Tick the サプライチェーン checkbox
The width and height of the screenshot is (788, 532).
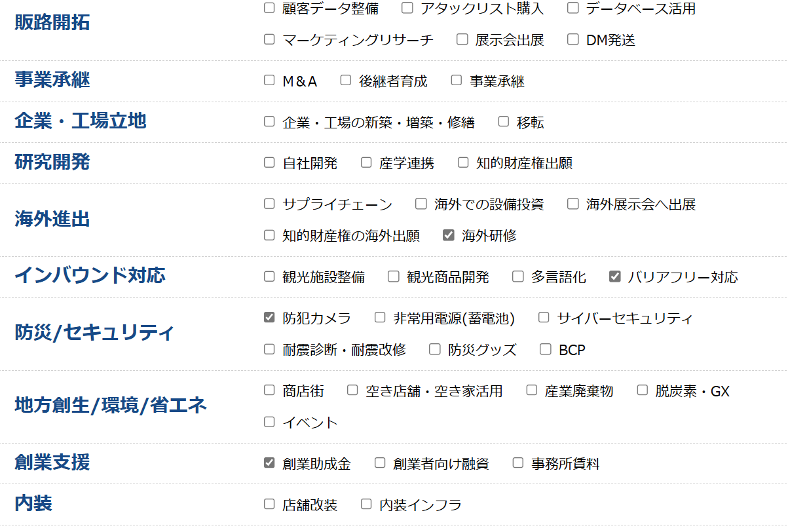click(x=269, y=204)
